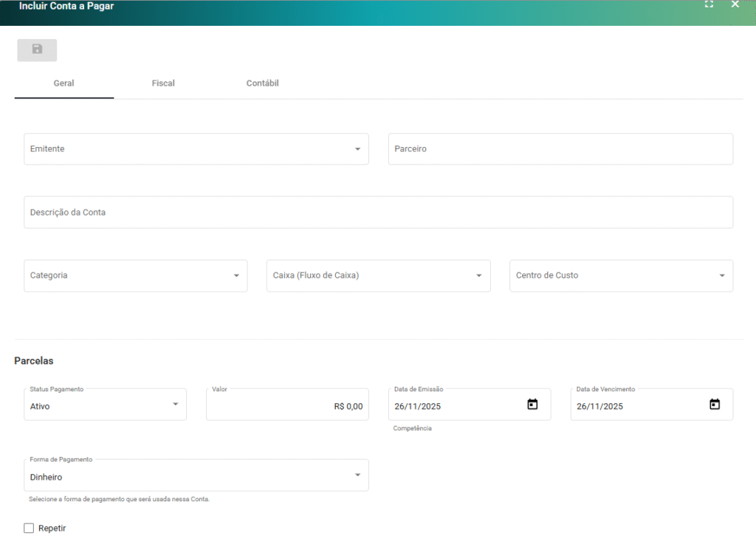Open the Data de Emissão calendar picker
Viewport: 756px width, 547px height.
point(532,405)
